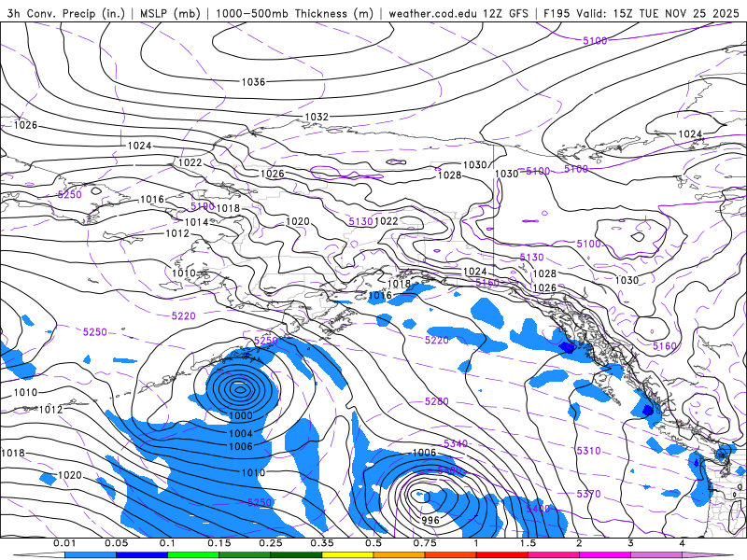Click the violet 3 to 4 legend swatch

(656, 555)
